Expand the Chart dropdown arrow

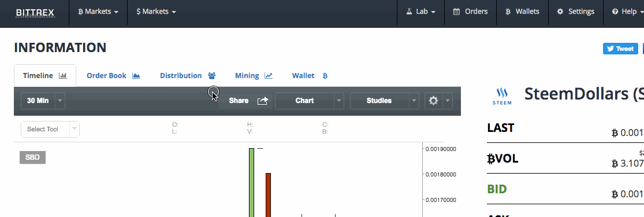tap(339, 101)
